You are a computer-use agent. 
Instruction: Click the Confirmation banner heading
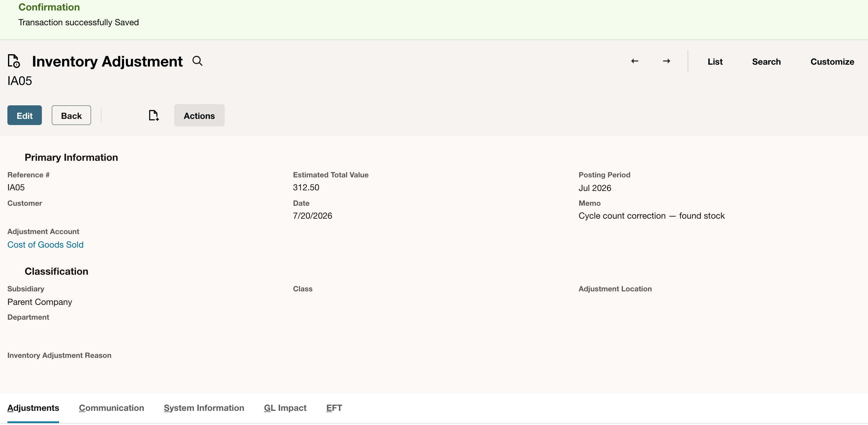49,7
